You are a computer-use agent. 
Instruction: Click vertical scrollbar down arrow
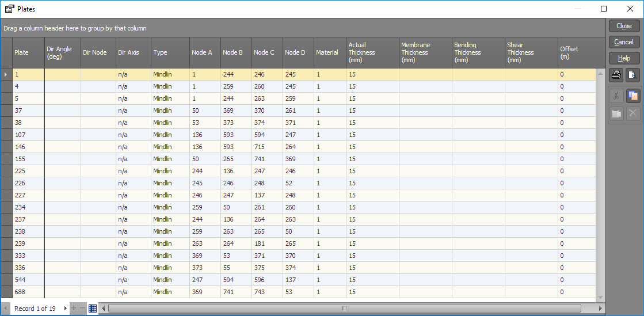tap(600, 297)
